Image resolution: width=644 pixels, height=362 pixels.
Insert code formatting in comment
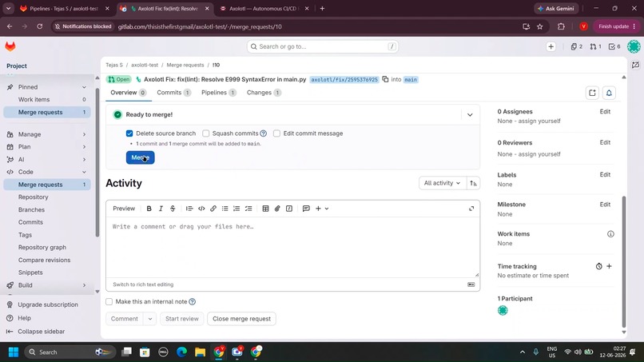(x=201, y=209)
